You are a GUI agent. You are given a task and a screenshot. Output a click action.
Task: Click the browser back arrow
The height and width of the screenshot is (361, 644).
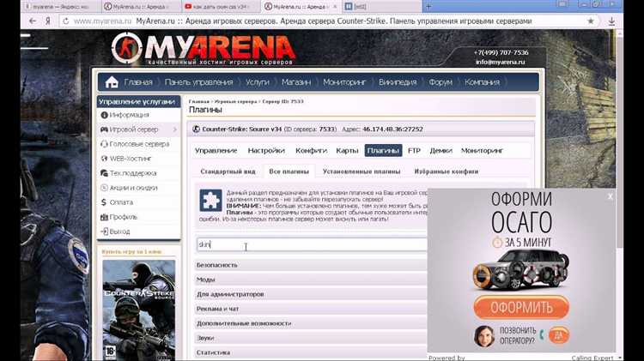tap(33, 21)
